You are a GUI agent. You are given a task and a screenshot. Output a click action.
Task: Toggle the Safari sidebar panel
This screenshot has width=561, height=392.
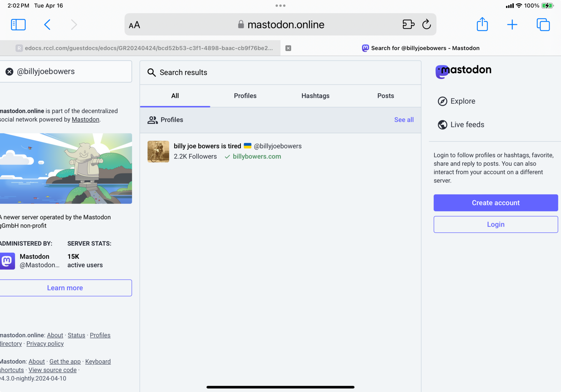18,25
